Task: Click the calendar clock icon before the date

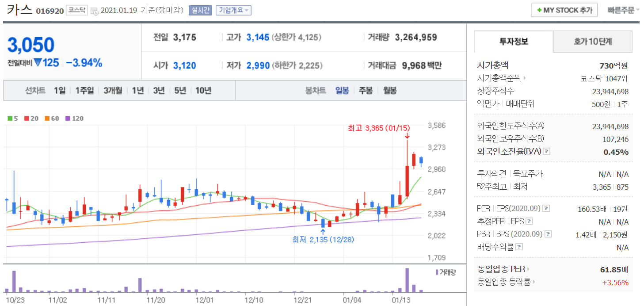Action: click(x=95, y=11)
